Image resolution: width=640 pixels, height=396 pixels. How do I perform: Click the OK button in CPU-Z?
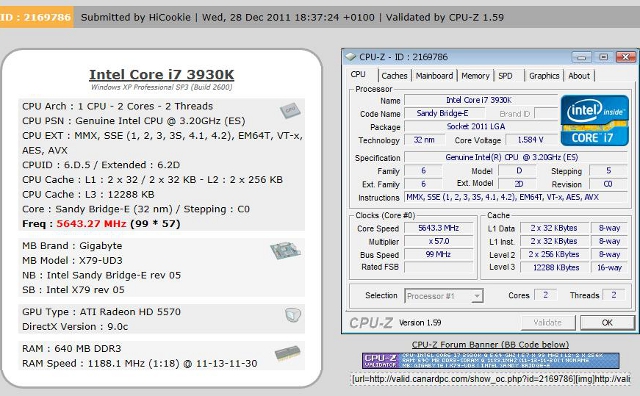click(x=607, y=323)
